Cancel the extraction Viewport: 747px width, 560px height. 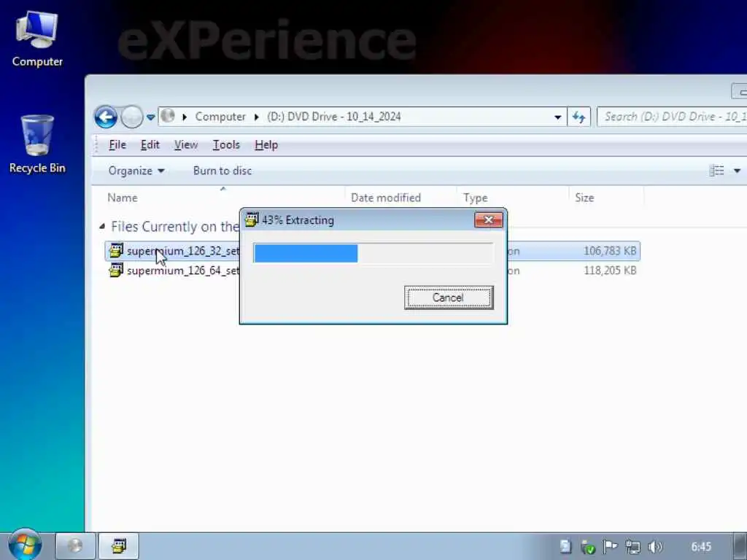coord(449,297)
